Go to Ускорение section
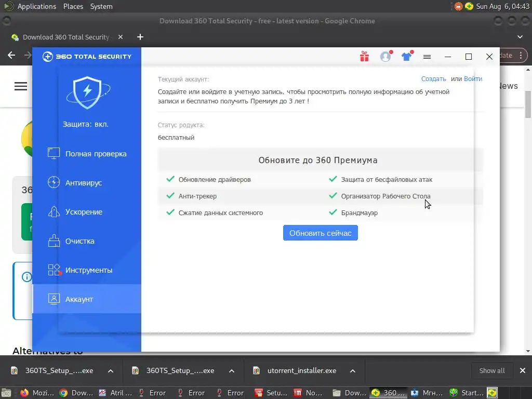This screenshot has height=399, width=532. [x=87, y=212]
